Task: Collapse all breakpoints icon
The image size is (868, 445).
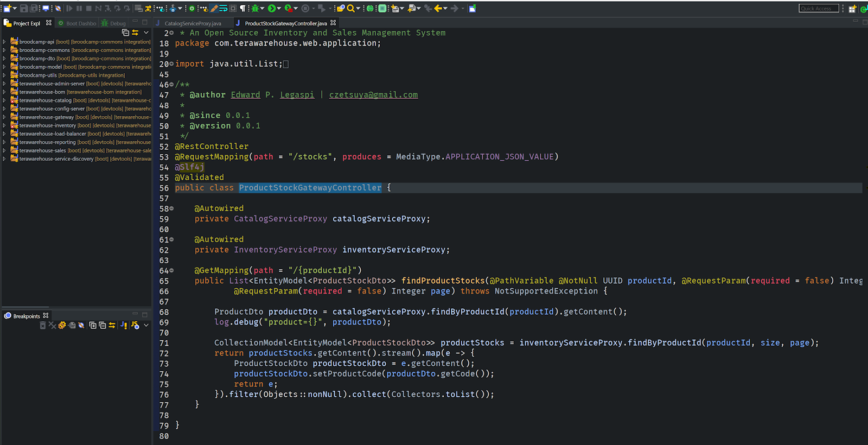Action: [103, 325]
